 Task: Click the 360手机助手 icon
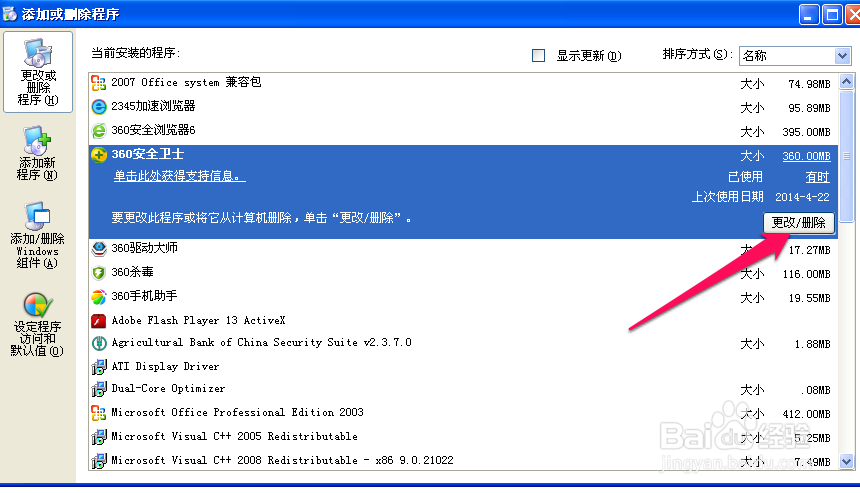coord(99,297)
